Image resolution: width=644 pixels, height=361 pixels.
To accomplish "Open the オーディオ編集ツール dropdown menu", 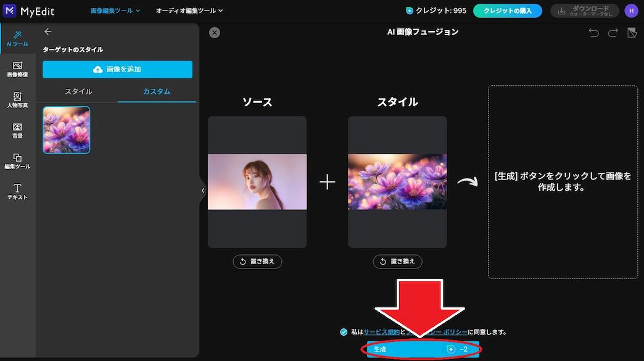I will point(189,10).
